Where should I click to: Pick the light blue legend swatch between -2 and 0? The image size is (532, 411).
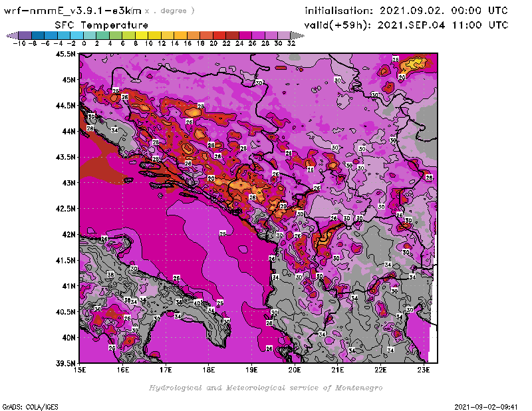point(77,35)
